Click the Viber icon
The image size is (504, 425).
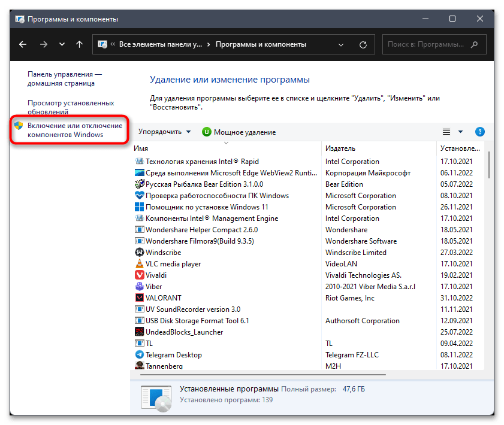coord(139,286)
